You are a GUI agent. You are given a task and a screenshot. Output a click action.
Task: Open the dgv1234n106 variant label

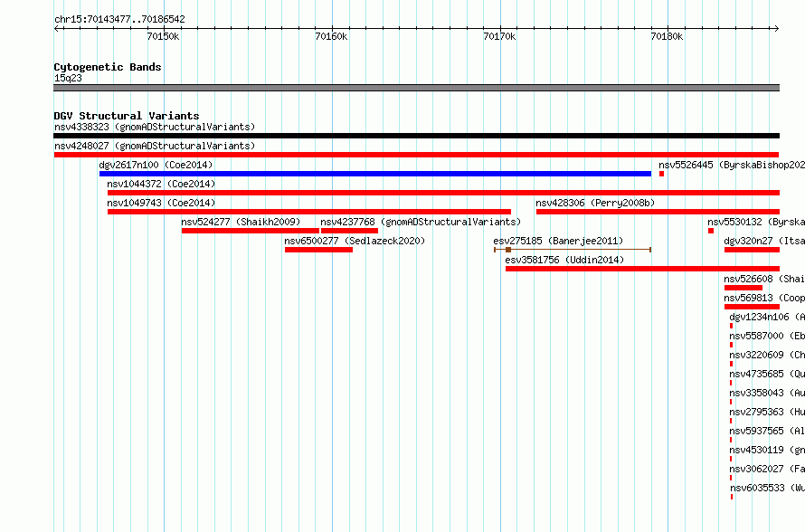[767, 317]
